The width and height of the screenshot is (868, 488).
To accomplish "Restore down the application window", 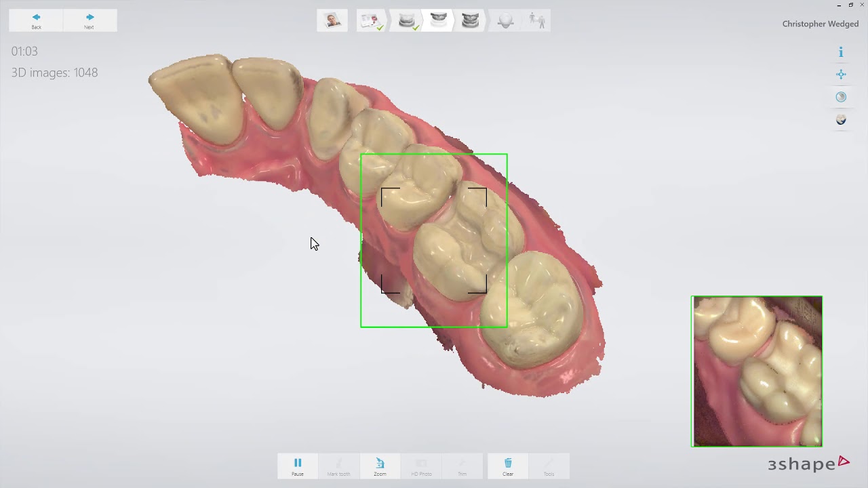I will click(x=851, y=5).
